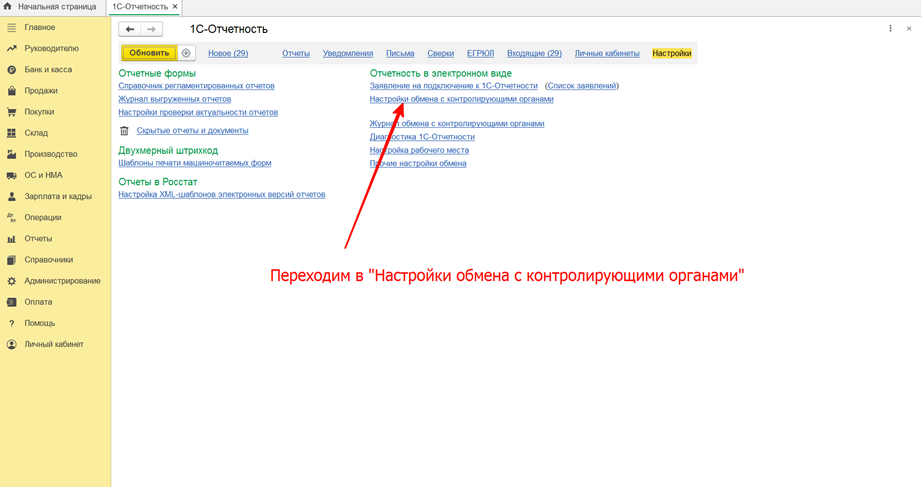Click the Зарплата и кадры person icon

[x=11, y=197]
